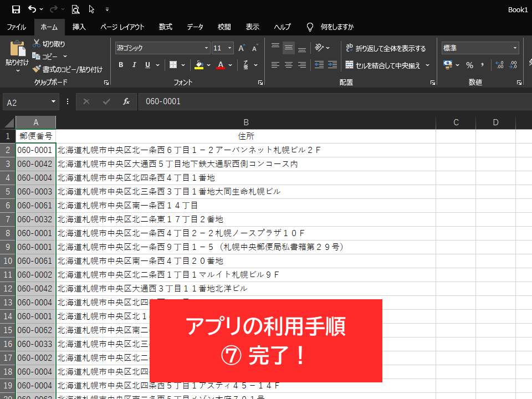Expand the Name Box dropdown arrow
The height and width of the screenshot is (399, 532).
[x=53, y=101]
